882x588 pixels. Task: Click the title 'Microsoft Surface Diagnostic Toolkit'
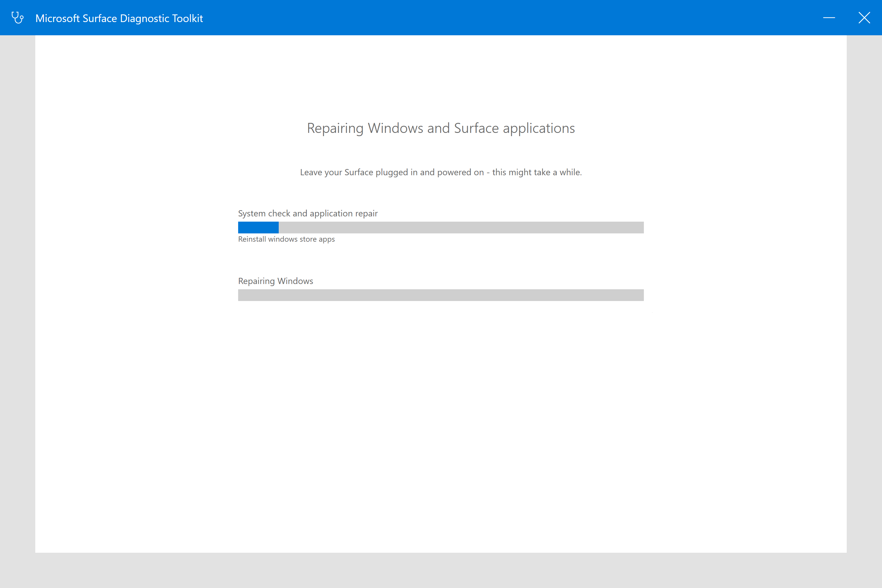pyautogui.click(x=119, y=18)
